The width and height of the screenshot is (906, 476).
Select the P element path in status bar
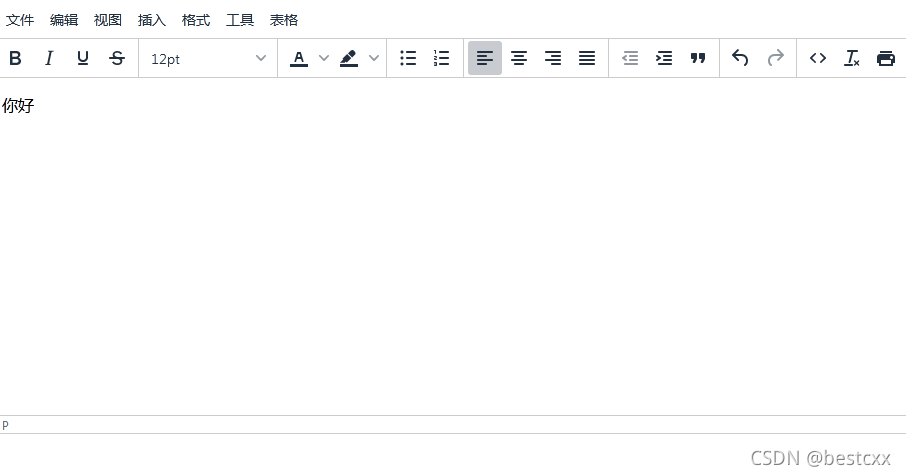5,426
